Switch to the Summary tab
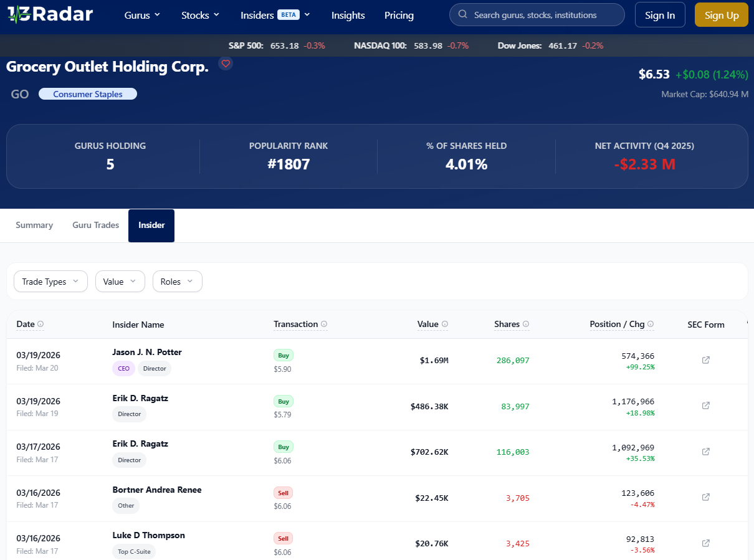754x560 pixels. (x=34, y=225)
